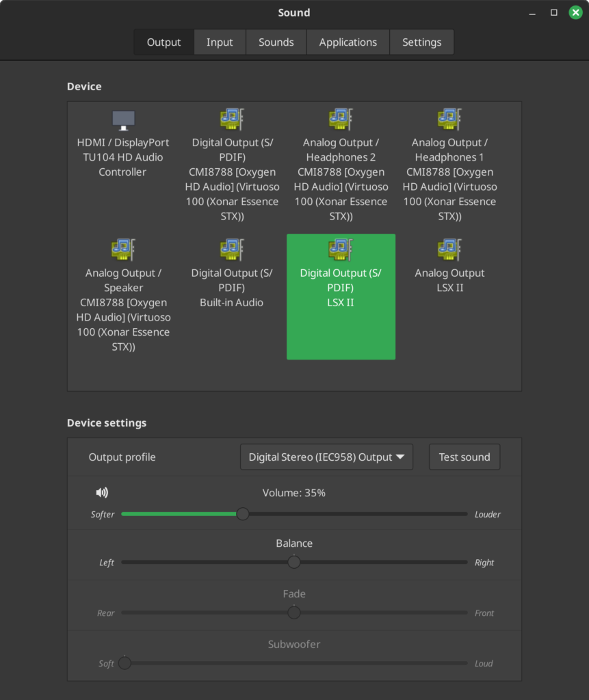The width and height of the screenshot is (589, 700).
Task: Select Analog Output / Headphones 1 device icon
Action: pyautogui.click(x=449, y=120)
